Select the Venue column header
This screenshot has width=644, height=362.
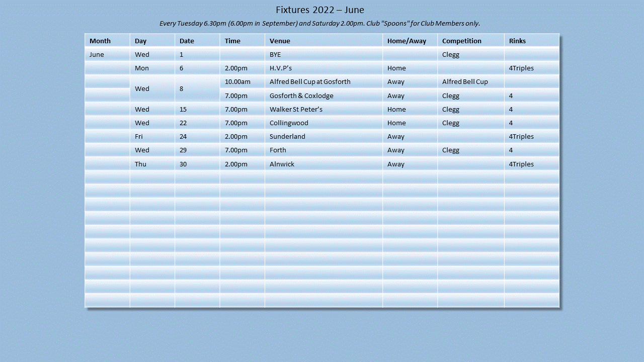[x=280, y=41]
